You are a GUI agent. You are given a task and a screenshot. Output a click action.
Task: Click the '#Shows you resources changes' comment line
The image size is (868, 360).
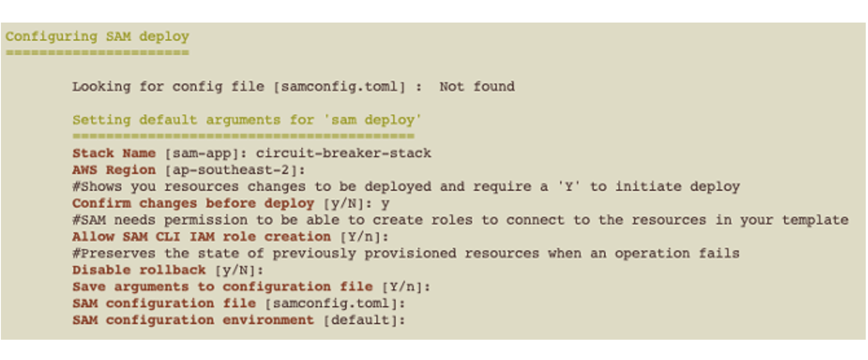[406, 187]
